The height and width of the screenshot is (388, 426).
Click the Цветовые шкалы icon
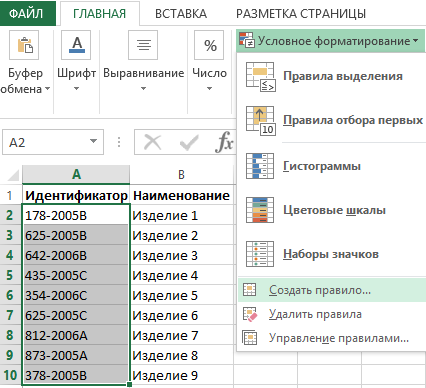(260, 210)
